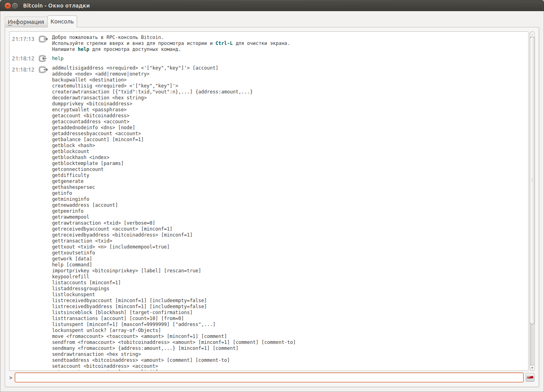
Task: Click the getpeerinfo line
Action: (x=68, y=211)
